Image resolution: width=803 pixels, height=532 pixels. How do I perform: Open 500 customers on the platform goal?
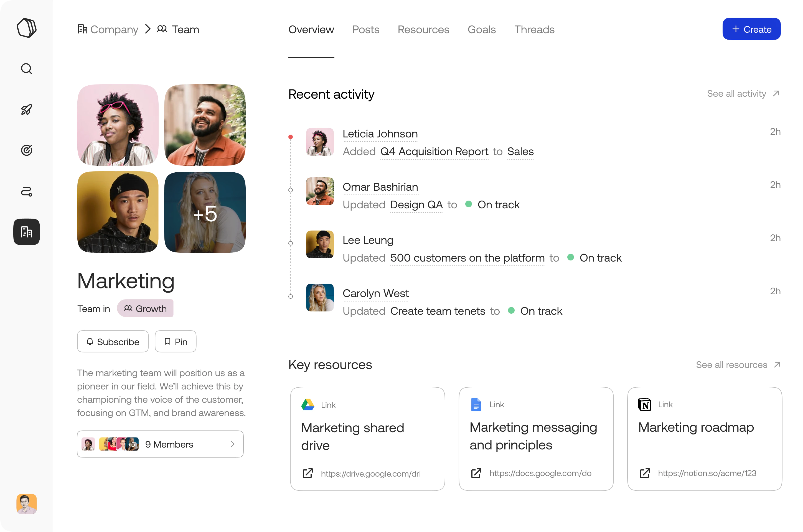[x=467, y=258]
